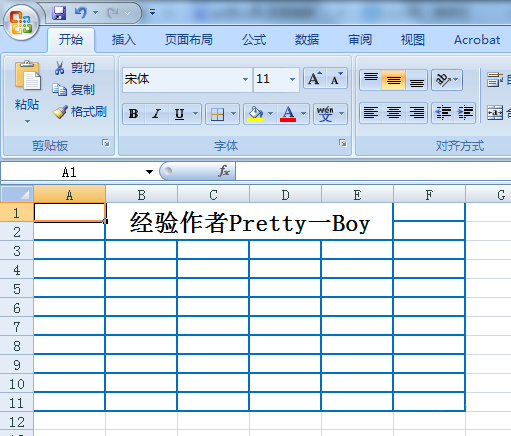Click into the formula bar
The height and width of the screenshot is (436, 511).
(373, 171)
